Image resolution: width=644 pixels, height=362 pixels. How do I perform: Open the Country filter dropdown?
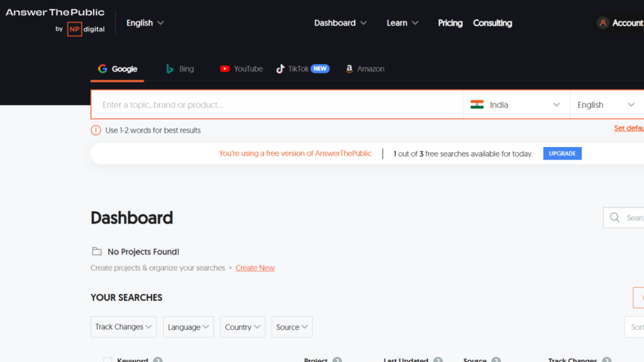(x=243, y=327)
